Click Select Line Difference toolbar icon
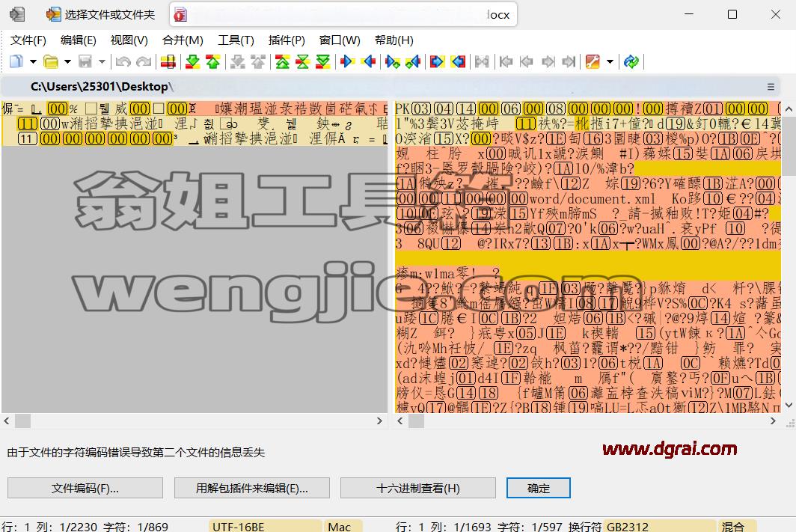 [168, 61]
